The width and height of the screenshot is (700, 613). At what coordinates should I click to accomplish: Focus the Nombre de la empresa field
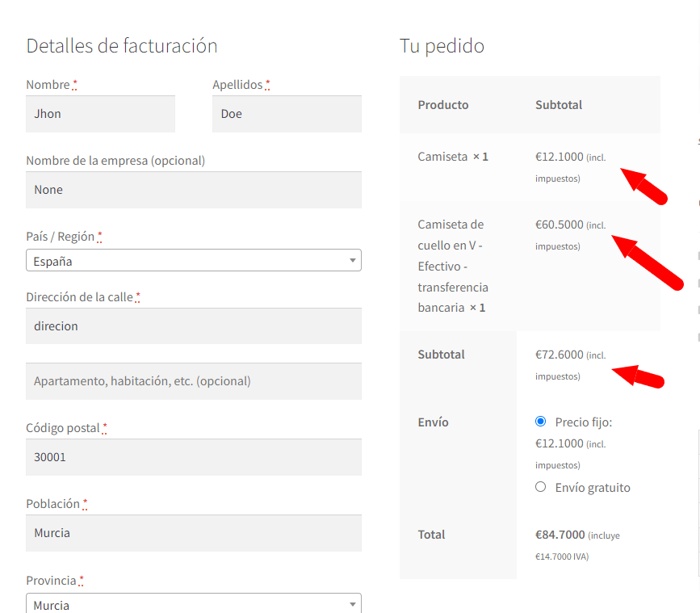tap(194, 190)
